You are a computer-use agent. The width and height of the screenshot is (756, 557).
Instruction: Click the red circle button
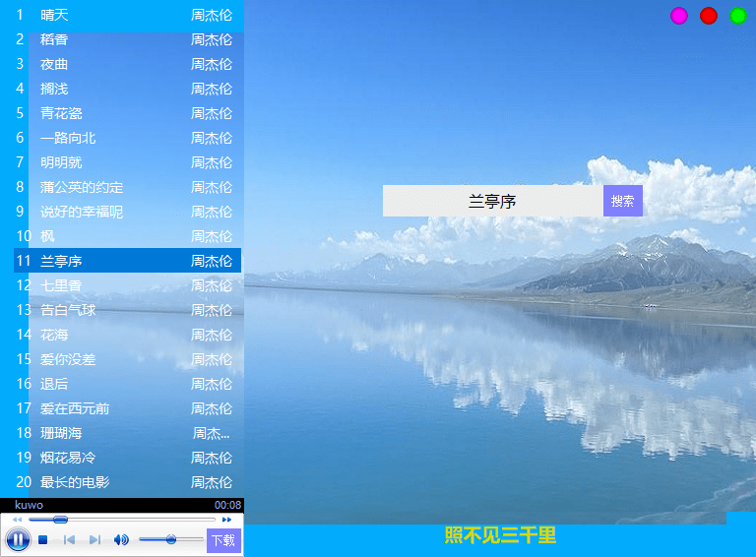coord(709,16)
